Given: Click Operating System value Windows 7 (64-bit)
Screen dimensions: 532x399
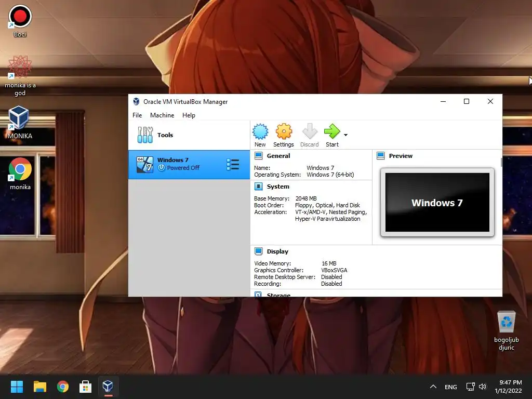Looking at the screenshot, I should click(330, 175).
